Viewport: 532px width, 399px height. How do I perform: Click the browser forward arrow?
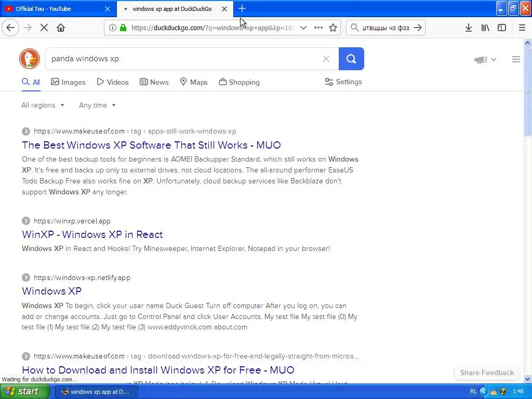tap(28, 28)
